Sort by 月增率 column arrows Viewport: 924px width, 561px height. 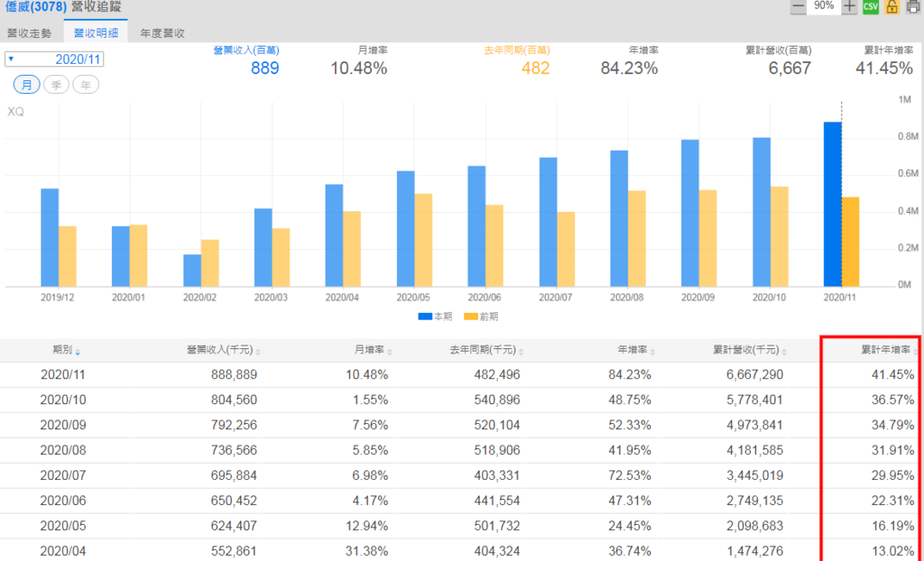coord(390,352)
